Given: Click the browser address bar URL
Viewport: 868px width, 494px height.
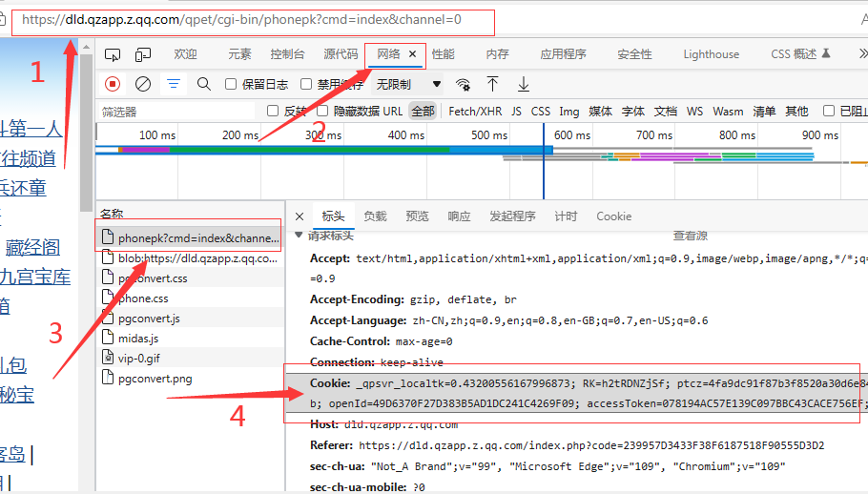Looking at the screenshot, I should pos(241,20).
